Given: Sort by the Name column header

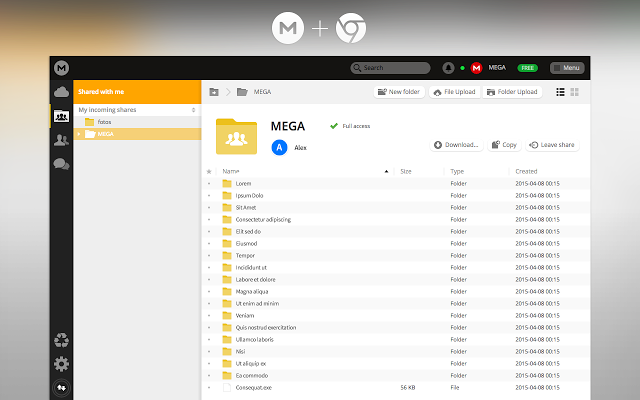Looking at the screenshot, I should [231, 171].
